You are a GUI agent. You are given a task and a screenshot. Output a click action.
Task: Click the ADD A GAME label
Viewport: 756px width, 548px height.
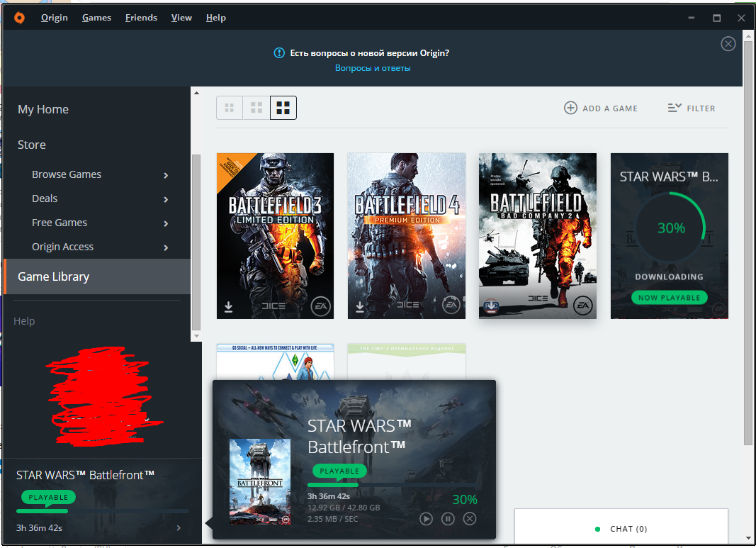tap(610, 108)
